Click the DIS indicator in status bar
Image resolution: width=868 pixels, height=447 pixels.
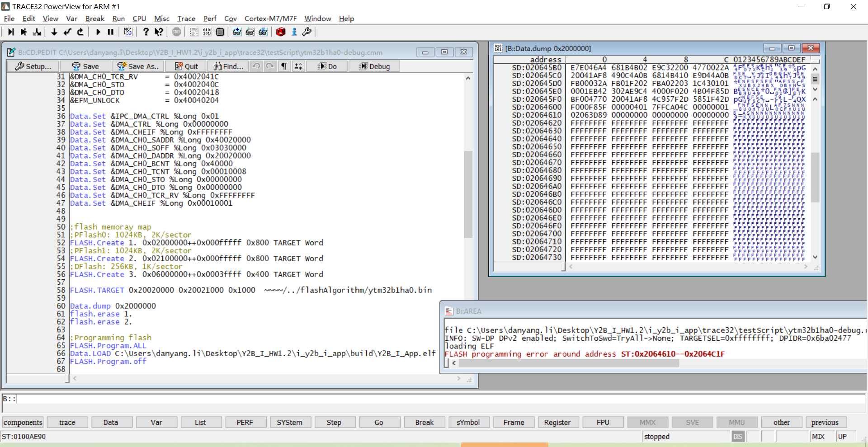(x=737, y=437)
